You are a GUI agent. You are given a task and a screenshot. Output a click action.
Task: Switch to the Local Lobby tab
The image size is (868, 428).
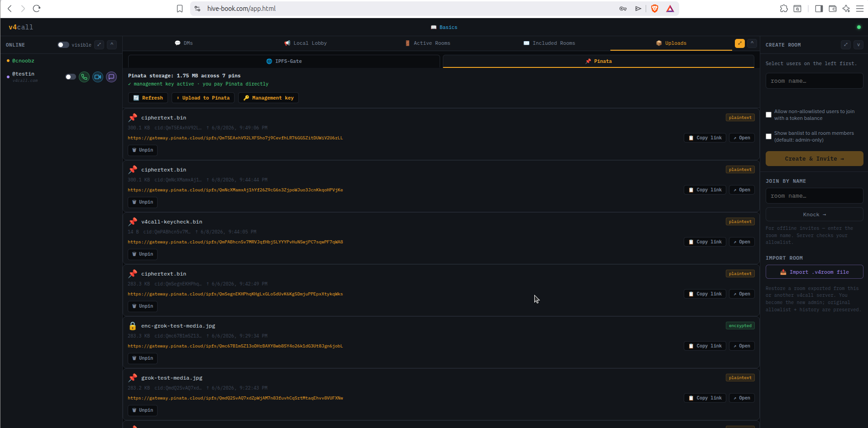tap(306, 43)
